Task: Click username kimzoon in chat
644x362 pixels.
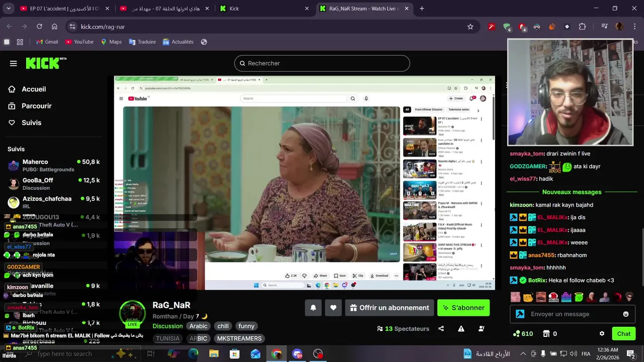Action: coord(523,205)
